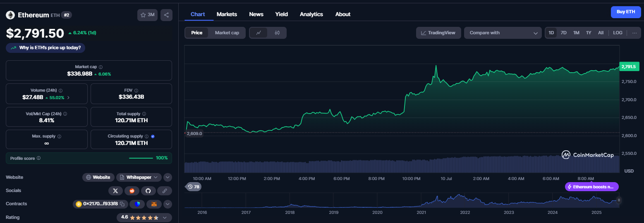
Task: Add Ethereum to watchlist via star button
Action: click(x=147, y=15)
